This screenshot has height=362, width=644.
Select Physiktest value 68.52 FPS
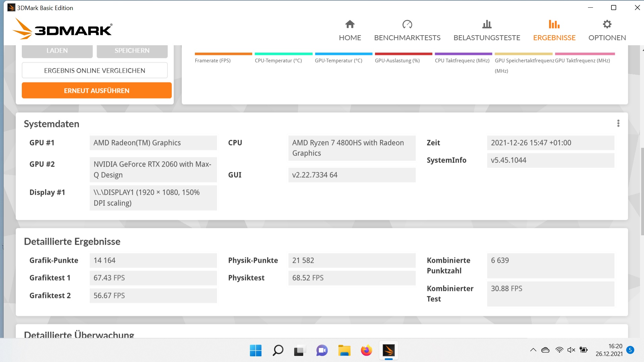click(352, 278)
